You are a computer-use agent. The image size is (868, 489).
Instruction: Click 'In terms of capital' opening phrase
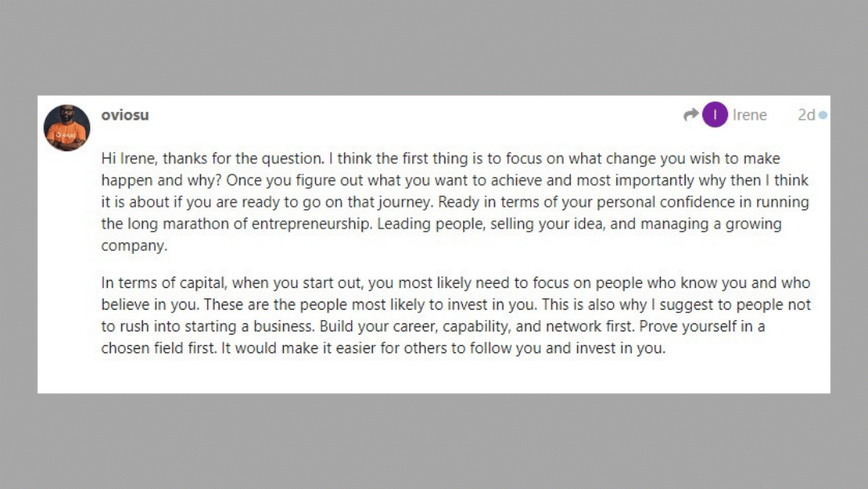[164, 283]
